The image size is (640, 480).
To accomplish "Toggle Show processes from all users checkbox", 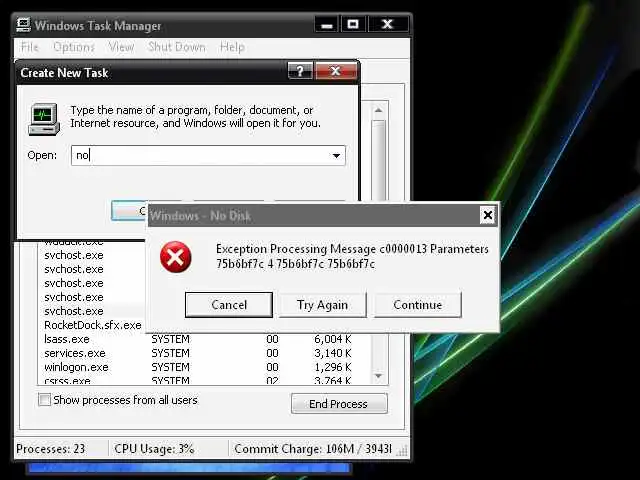I will pyautogui.click(x=44, y=400).
